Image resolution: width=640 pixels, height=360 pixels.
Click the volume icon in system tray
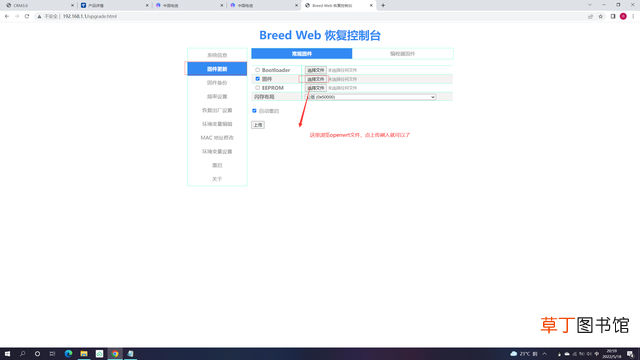tap(589, 354)
